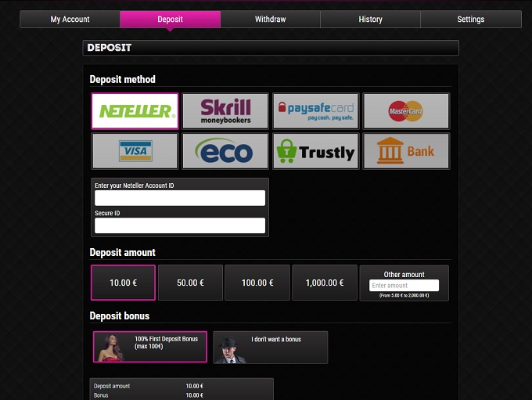Select 100.00 € deposit amount

click(x=257, y=283)
